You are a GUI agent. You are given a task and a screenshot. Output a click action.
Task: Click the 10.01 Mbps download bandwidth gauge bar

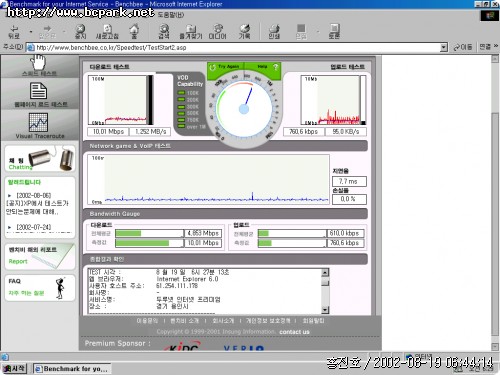[x=149, y=243]
